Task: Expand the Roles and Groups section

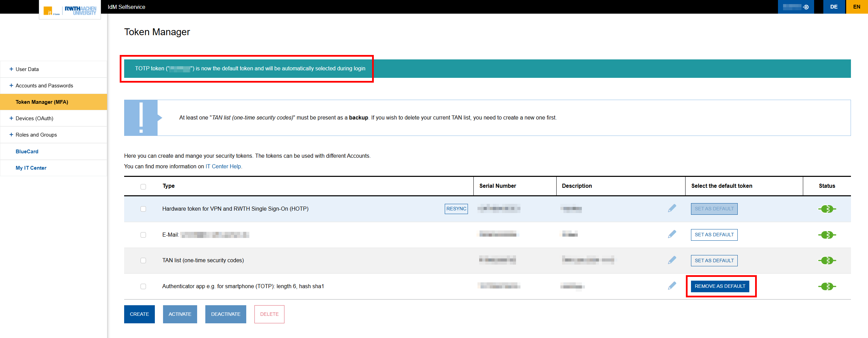Action: pos(36,135)
